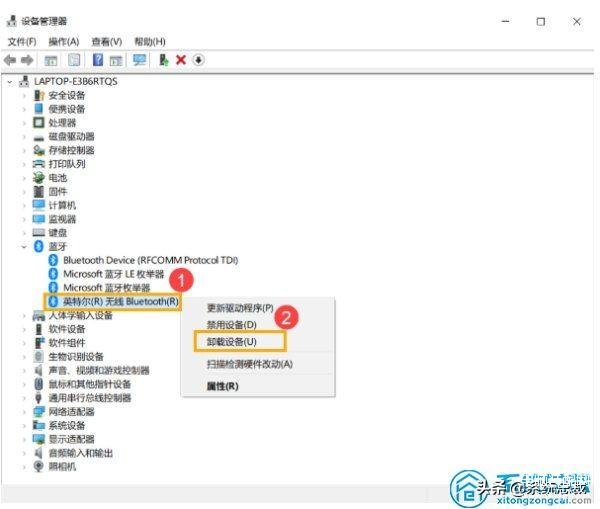Select the 监视器 tree row
Viewport: 600px width, 509px height.
pos(62,219)
